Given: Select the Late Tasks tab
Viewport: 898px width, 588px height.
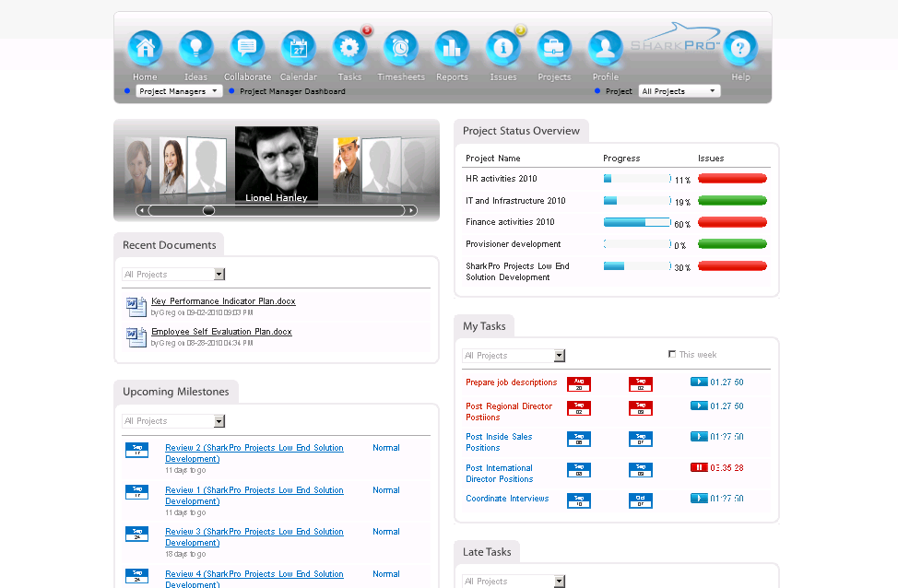Looking at the screenshot, I should (x=487, y=552).
